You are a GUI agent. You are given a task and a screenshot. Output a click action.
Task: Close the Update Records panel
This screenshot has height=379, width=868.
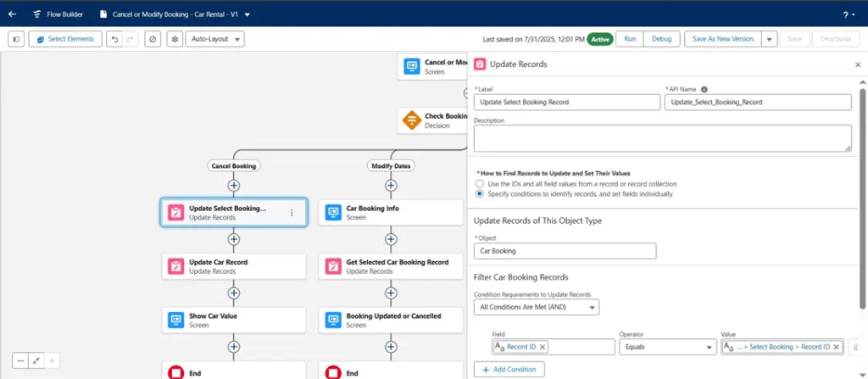tap(858, 64)
